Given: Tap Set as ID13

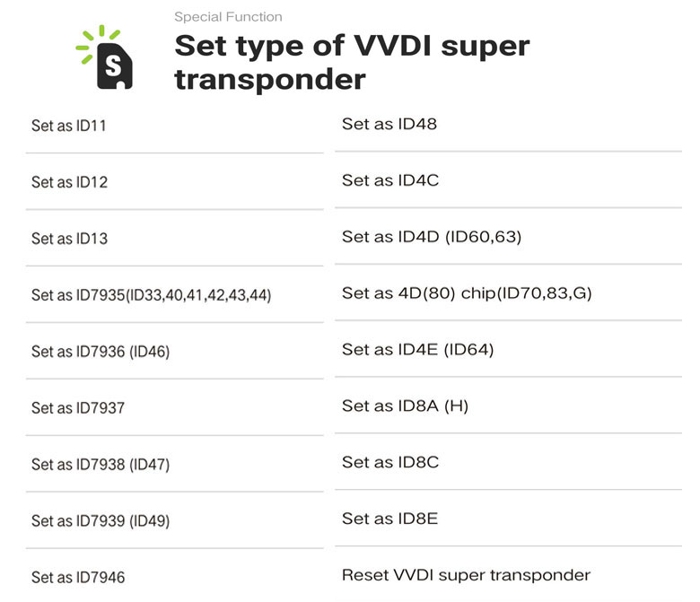Looking at the screenshot, I should tap(69, 239).
